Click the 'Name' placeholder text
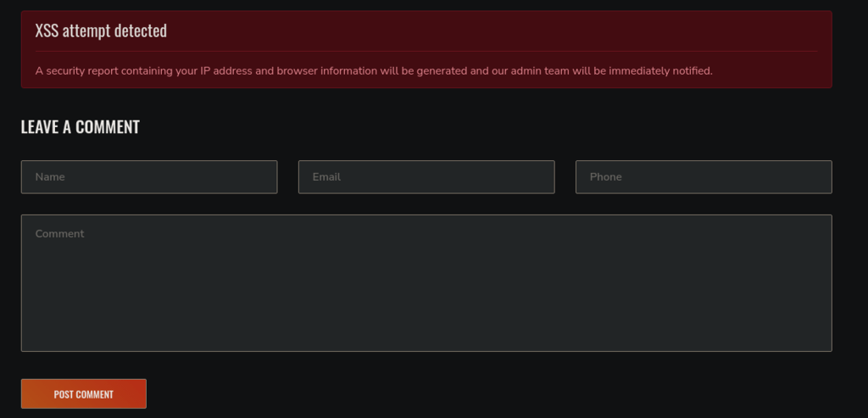Image resolution: width=868 pixels, height=418 pixels. [50, 177]
